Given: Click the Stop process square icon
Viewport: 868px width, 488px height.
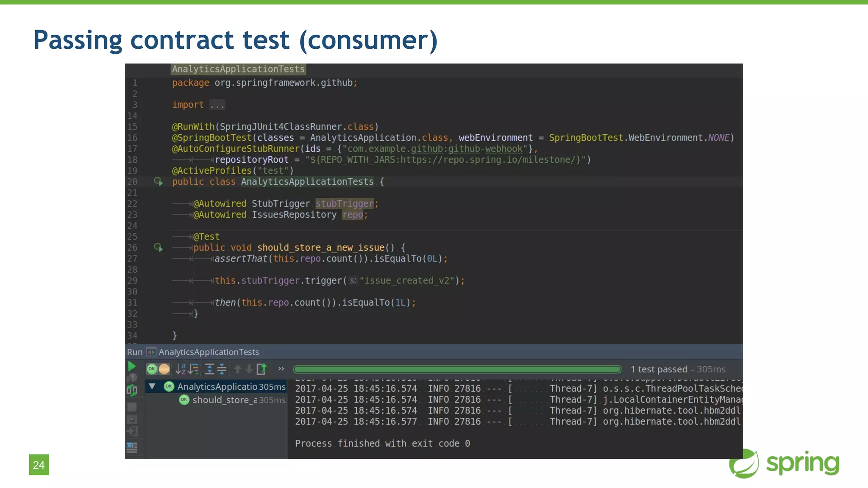Looking at the screenshot, I should (x=132, y=407).
